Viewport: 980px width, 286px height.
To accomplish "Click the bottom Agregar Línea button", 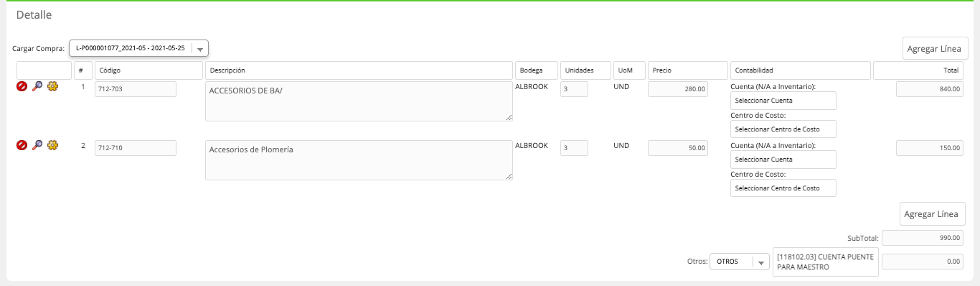I will coord(933,214).
